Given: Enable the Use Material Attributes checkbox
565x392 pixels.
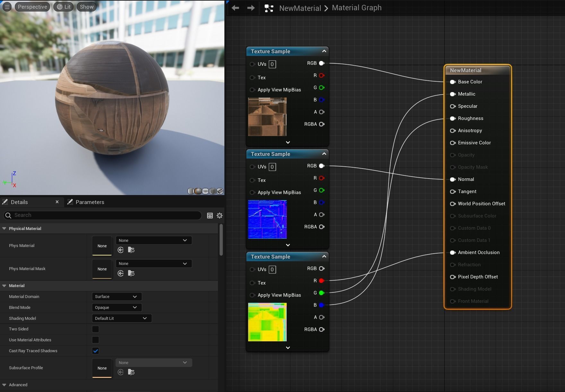Looking at the screenshot, I should pyautogui.click(x=95, y=340).
